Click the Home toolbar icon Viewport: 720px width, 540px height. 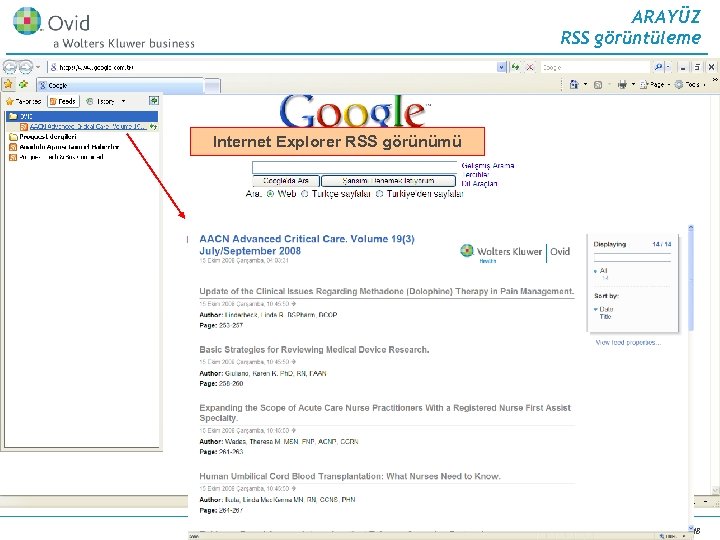click(574, 84)
